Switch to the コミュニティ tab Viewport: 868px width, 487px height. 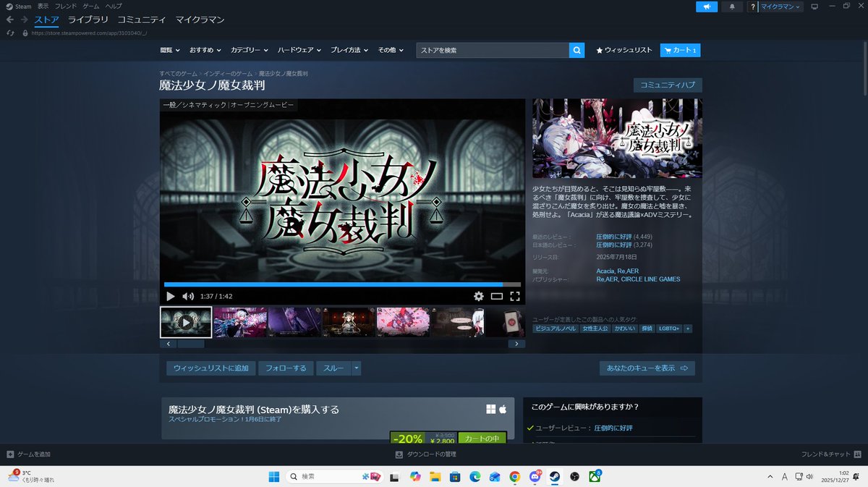coord(141,20)
